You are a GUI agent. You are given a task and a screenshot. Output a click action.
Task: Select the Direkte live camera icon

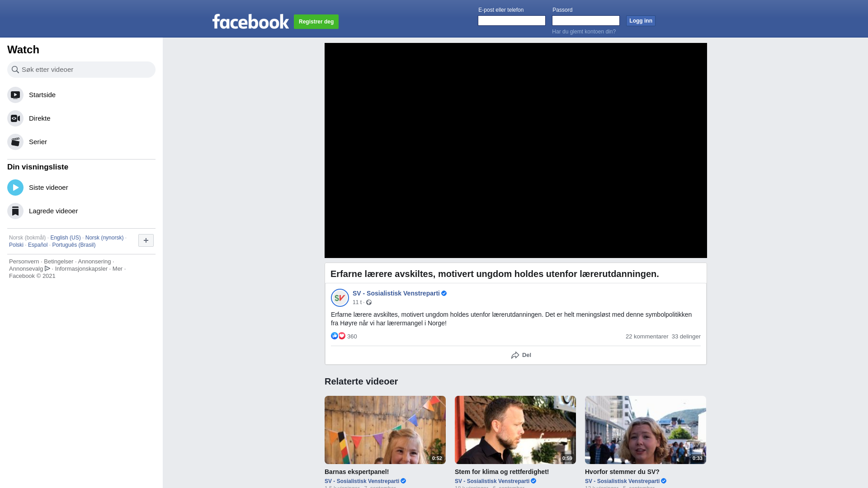[15, 118]
